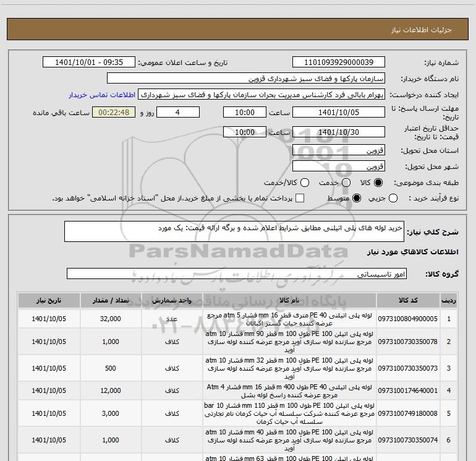This screenshot has height=461, width=476.
Task: Click delivery city field قزوین
Action: [339, 166]
